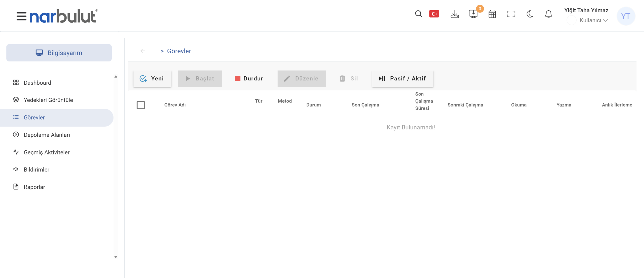Open Depolama Alanları in the sidebar
This screenshot has width=644, height=278.
tap(47, 135)
